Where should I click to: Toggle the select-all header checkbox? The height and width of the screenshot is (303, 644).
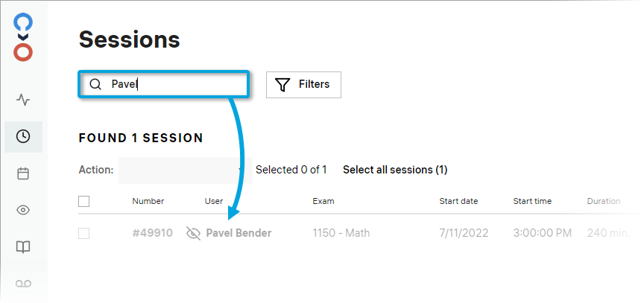click(x=84, y=201)
